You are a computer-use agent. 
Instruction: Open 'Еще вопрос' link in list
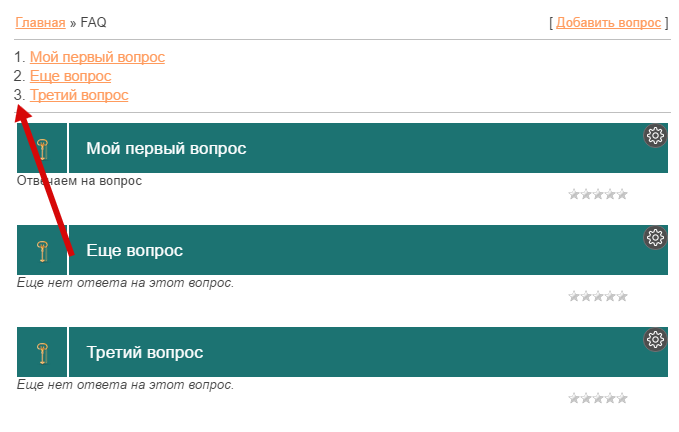coord(70,76)
